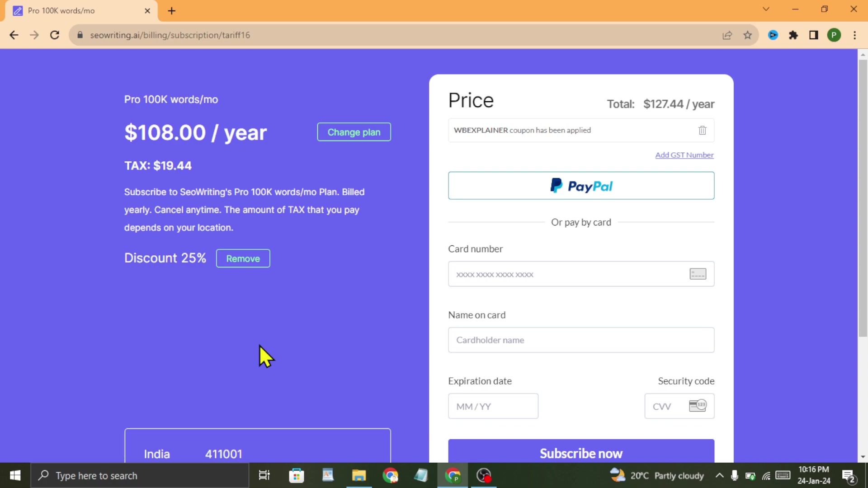The width and height of the screenshot is (868, 488).
Task: Click the clock showing 10:16 PM
Action: 814,475
